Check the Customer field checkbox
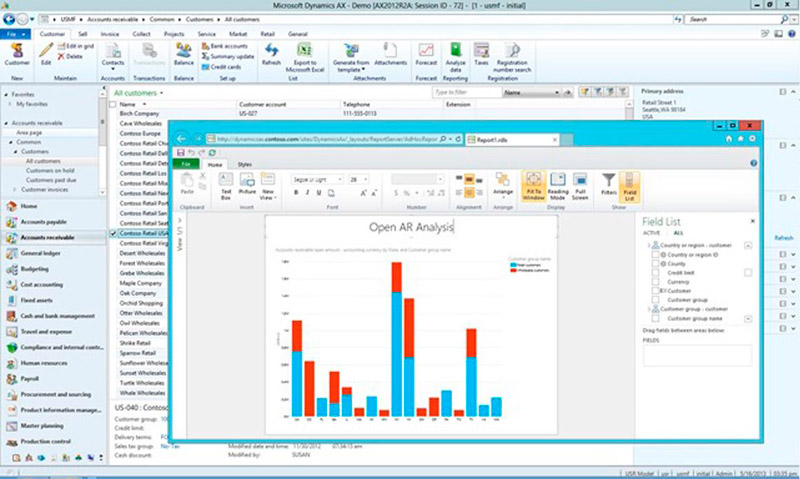This screenshot has height=479, width=800. click(656, 291)
